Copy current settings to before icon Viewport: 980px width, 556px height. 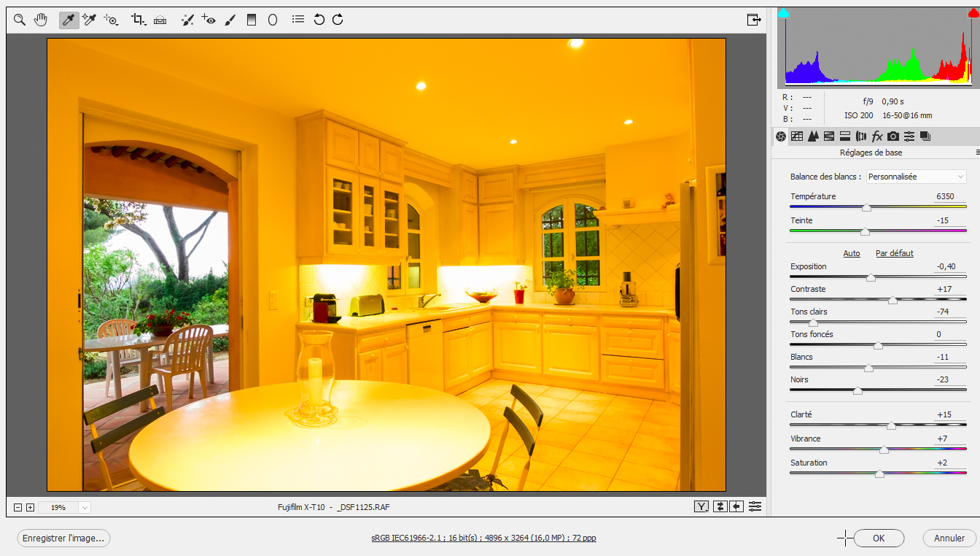coord(736,506)
